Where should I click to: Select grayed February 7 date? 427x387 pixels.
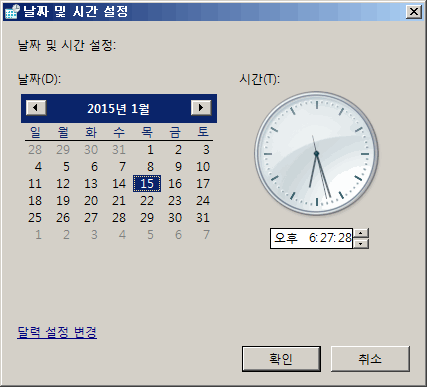coord(206,235)
